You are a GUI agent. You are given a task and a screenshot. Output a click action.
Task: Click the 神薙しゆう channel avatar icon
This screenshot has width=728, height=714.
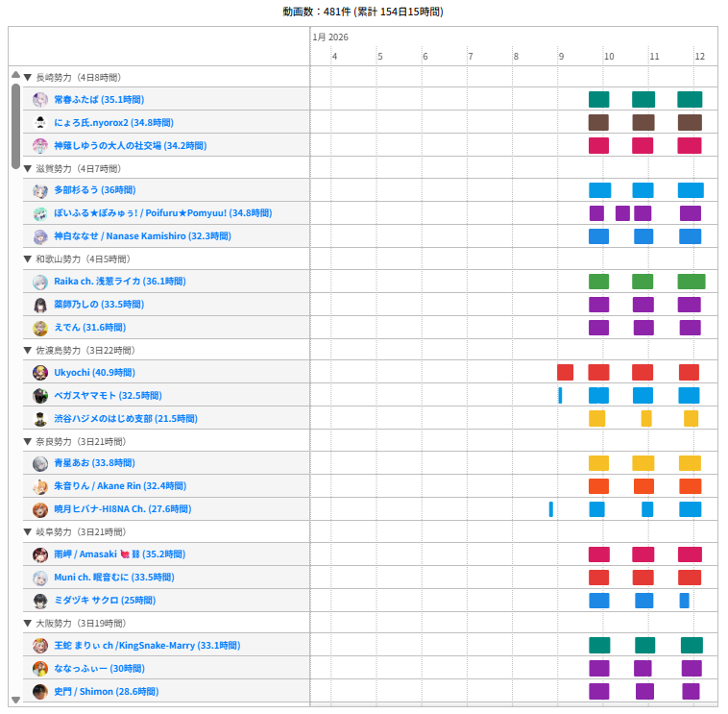pyautogui.click(x=40, y=145)
